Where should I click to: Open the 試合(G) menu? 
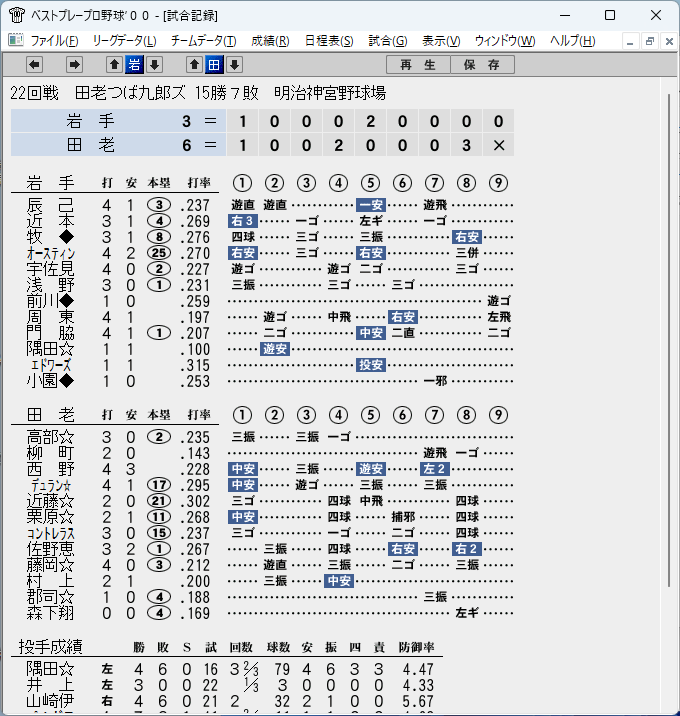388,41
